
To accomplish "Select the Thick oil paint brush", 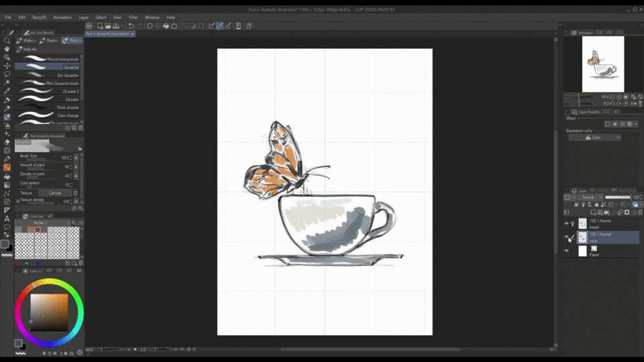I will (47, 107).
